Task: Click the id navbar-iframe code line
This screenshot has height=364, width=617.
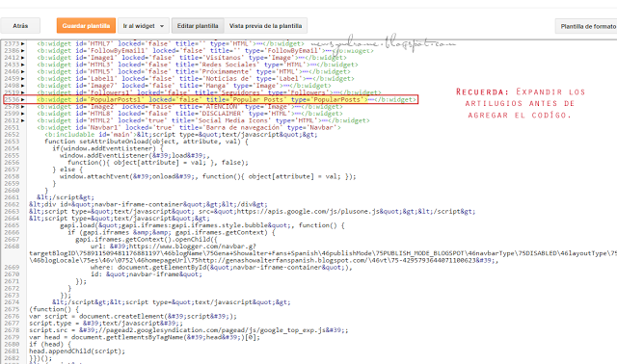Action: [147, 274]
